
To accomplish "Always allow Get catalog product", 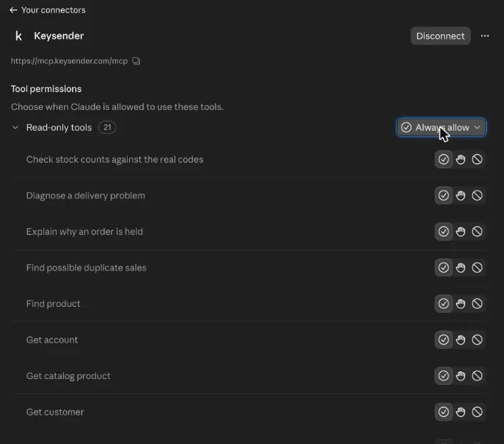I will (443, 375).
